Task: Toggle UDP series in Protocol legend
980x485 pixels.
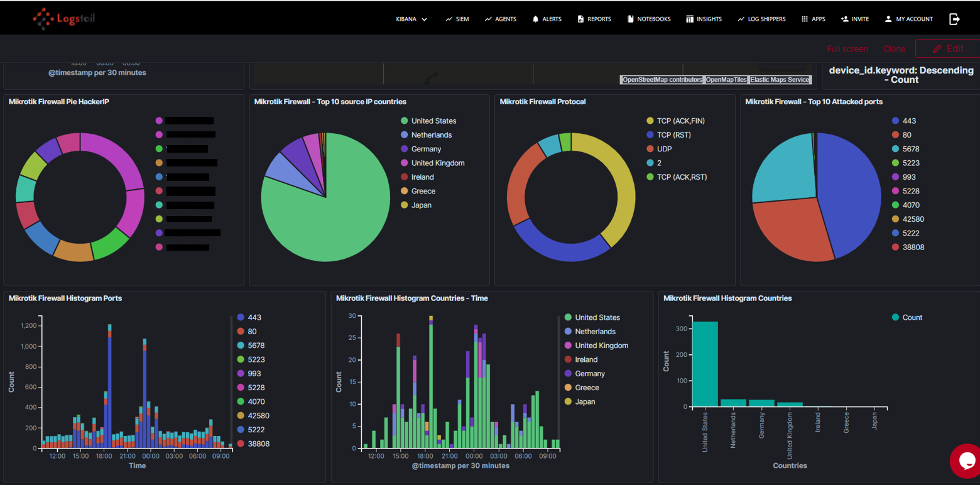Action: tap(665, 149)
